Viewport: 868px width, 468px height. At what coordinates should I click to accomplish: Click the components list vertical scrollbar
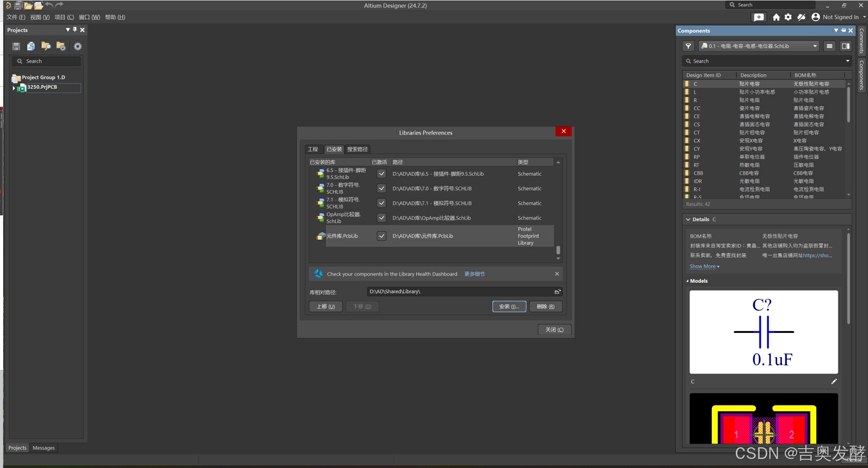pyautogui.click(x=849, y=105)
